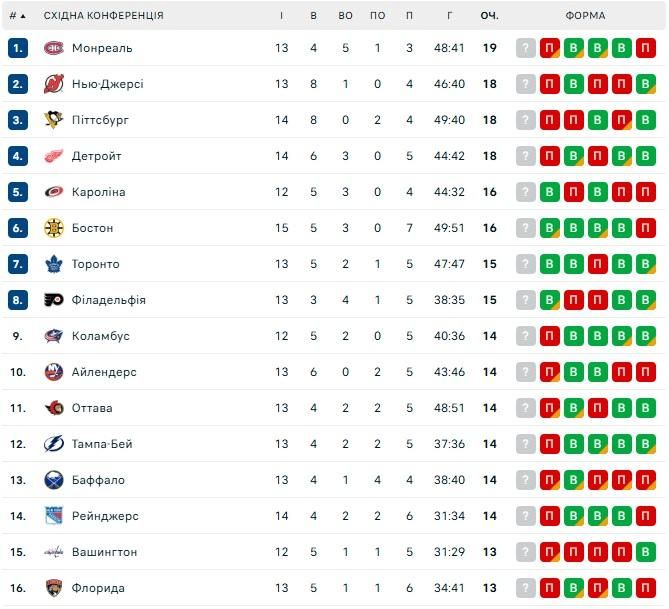Sort standings by ОЧ. points column
669x609 pixels.
489,16
